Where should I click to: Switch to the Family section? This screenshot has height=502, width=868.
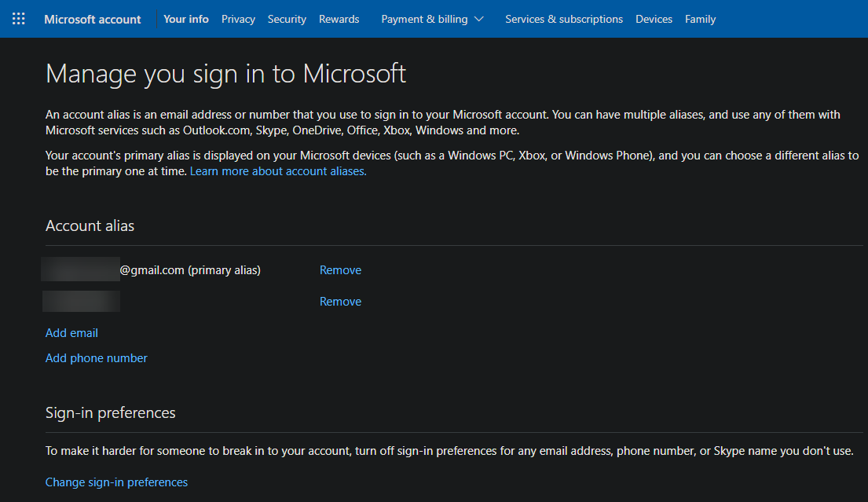click(700, 19)
